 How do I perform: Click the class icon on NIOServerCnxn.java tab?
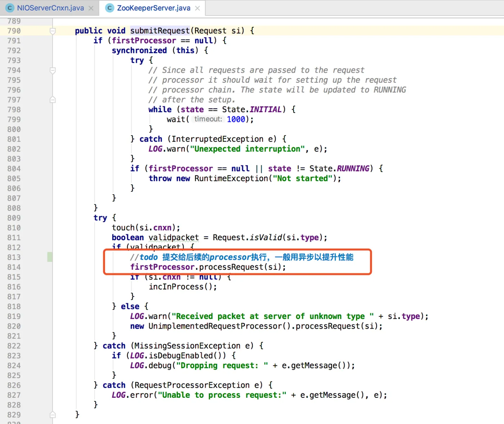(x=10, y=8)
